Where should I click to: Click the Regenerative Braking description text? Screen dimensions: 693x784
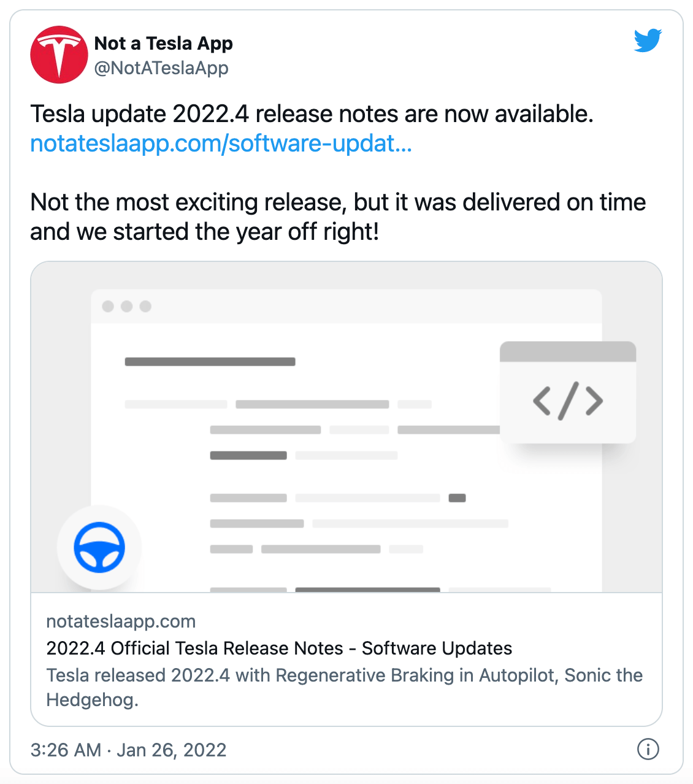pyautogui.click(x=344, y=688)
